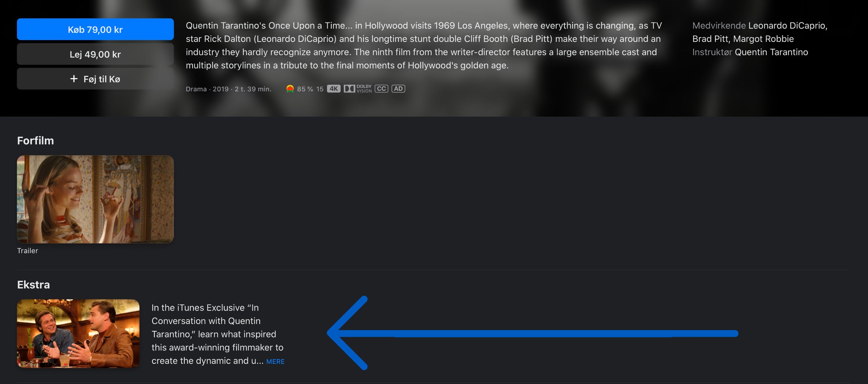
Task: Click the Køb 79,00 kr buy button
Action: click(95, 29)
